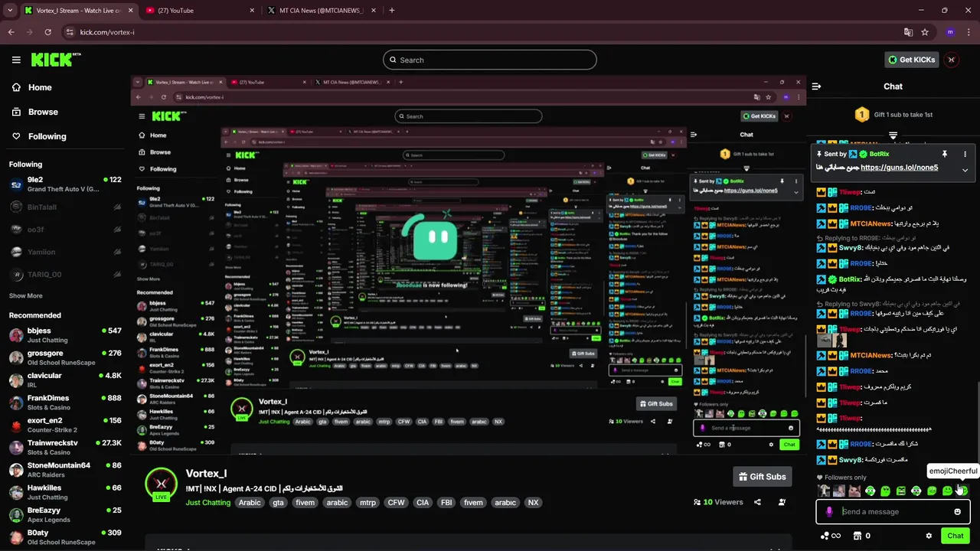Open the browser three-dot menu

(969, 32)
